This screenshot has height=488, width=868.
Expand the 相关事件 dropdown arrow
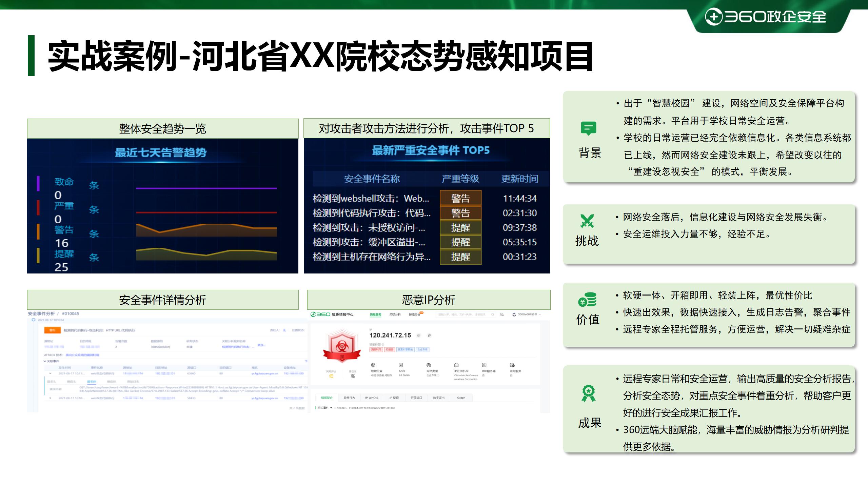pos(331,408)
